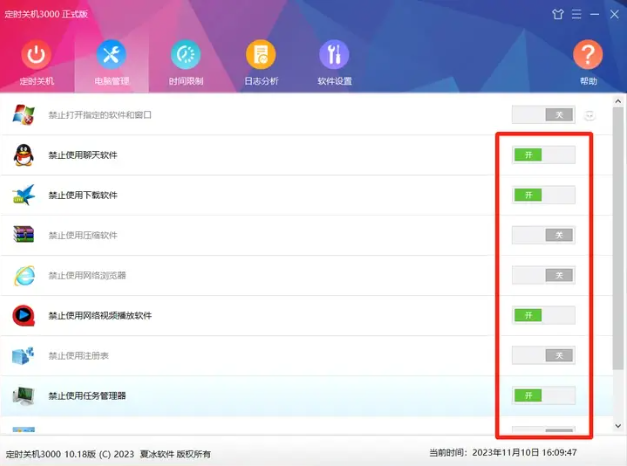Viewport: 627px width, 466px height.
Task: Click the vertical scrollbar thumb
Action: tap(618, 238)
